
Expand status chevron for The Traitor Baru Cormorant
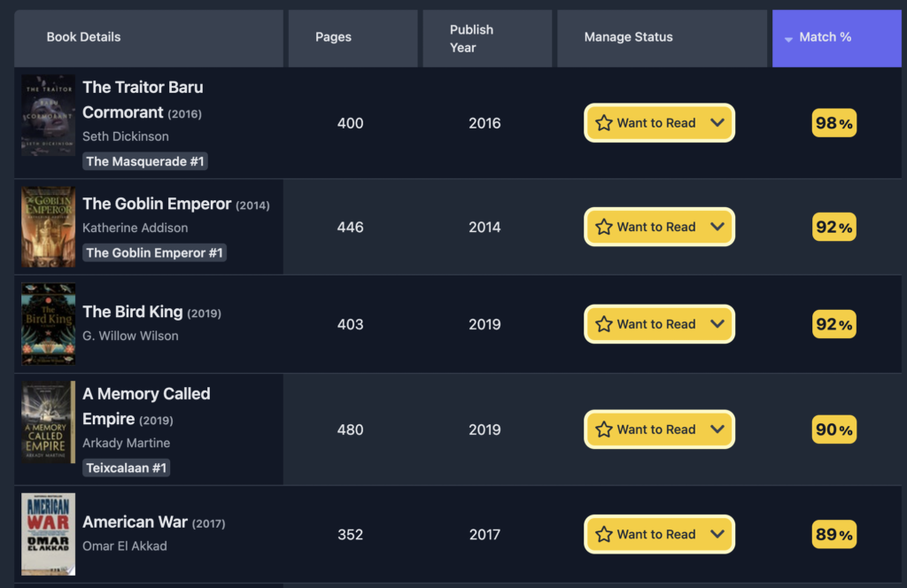717,122
